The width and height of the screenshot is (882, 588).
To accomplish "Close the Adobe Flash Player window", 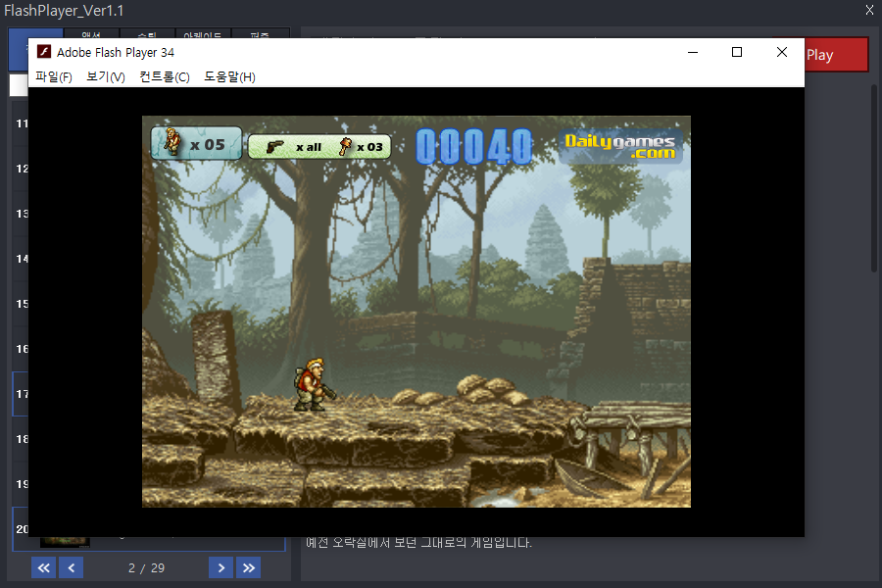I will (x=782, y=52).
